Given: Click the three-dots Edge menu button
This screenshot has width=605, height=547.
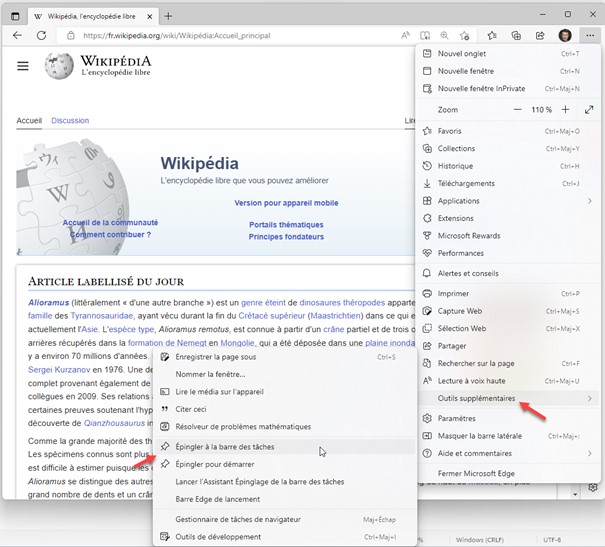Looking at the screenshot, I should (x=588, y=35).
